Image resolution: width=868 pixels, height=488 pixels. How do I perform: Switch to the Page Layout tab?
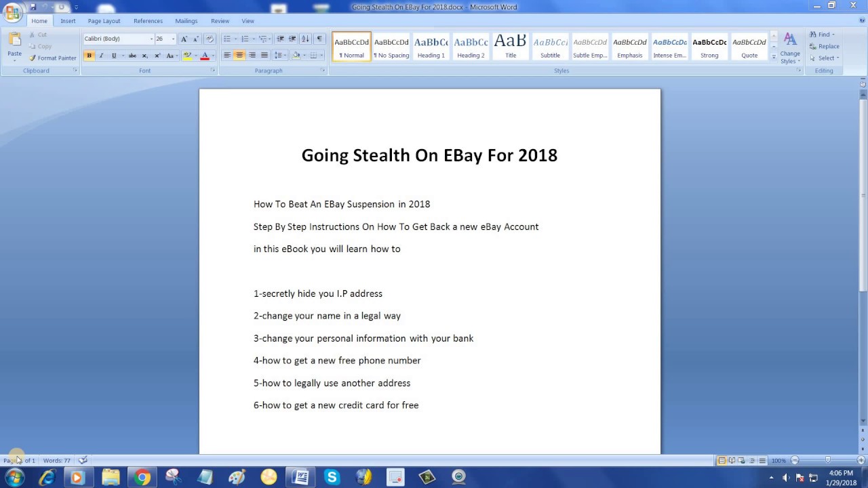[104, 21]
